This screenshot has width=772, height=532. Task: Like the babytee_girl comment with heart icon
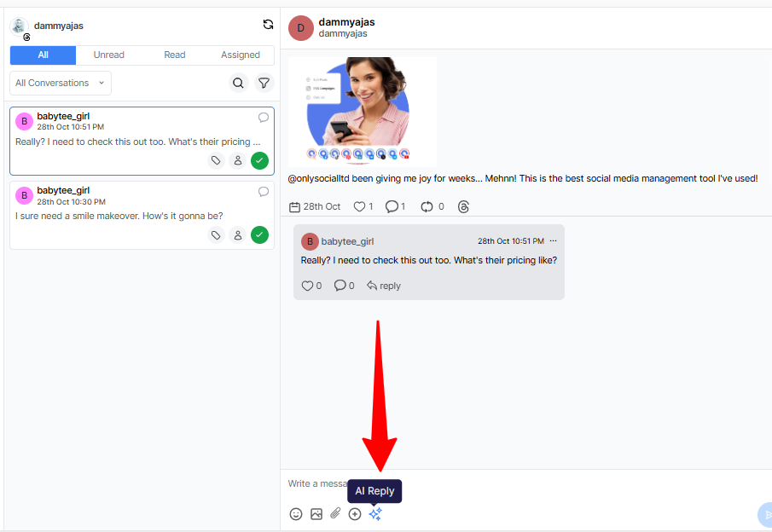coord(307,286)
